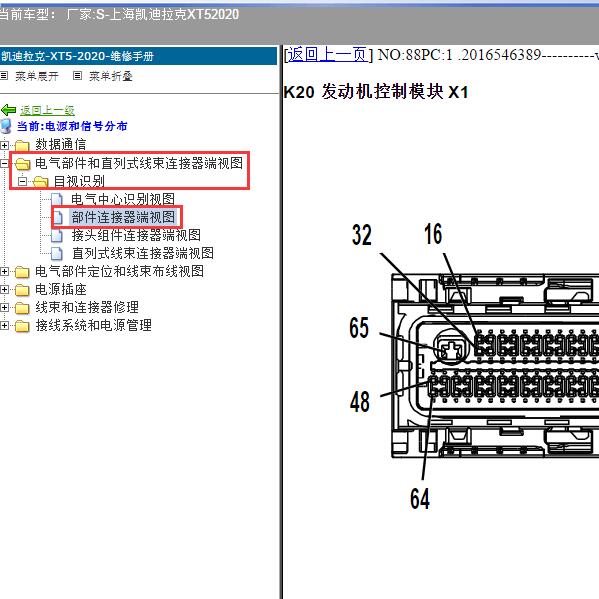Click the 接头组件连接器端视图 document icon
Screen dimensions: 599x599
tap(57, 235)
